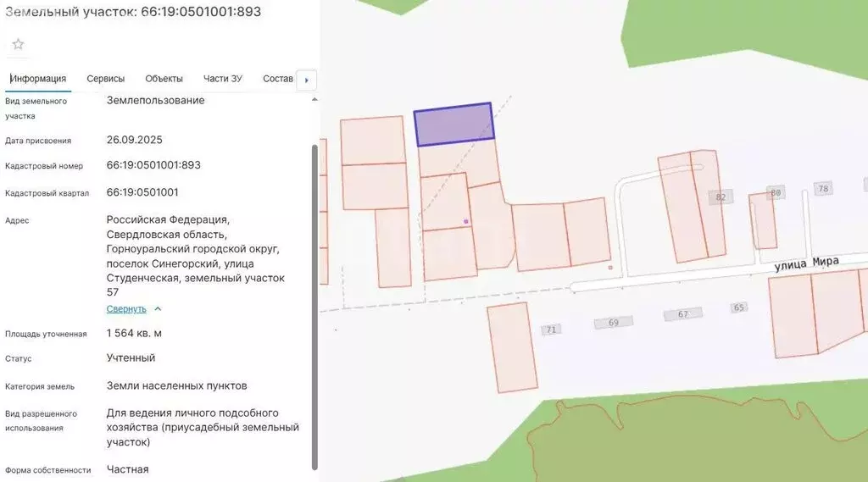
Task: Click the house number 65 marker
Action: click(x=739, y=307)
